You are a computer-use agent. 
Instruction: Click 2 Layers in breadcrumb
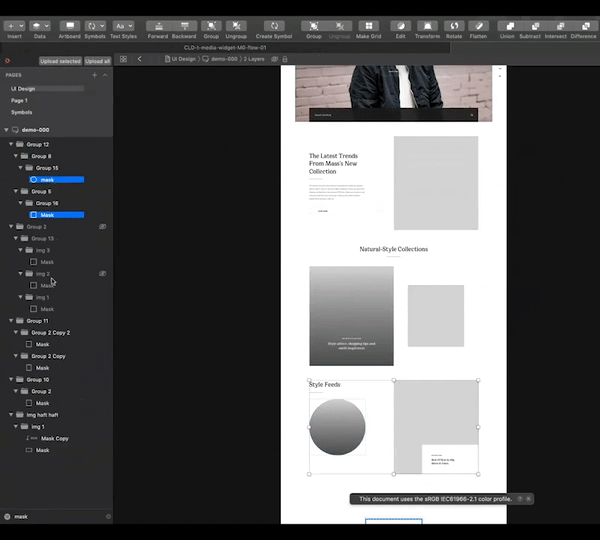(x=254, y=59)
